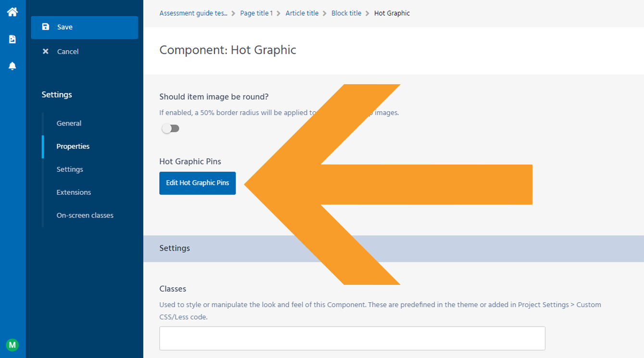Navigate to On-screen classes section
Screen dimensions: 644x358
85,215
